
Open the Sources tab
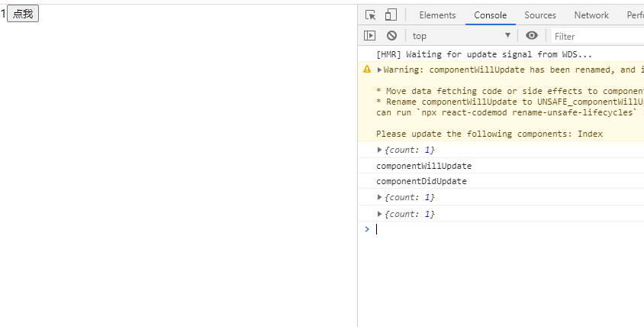540,15
